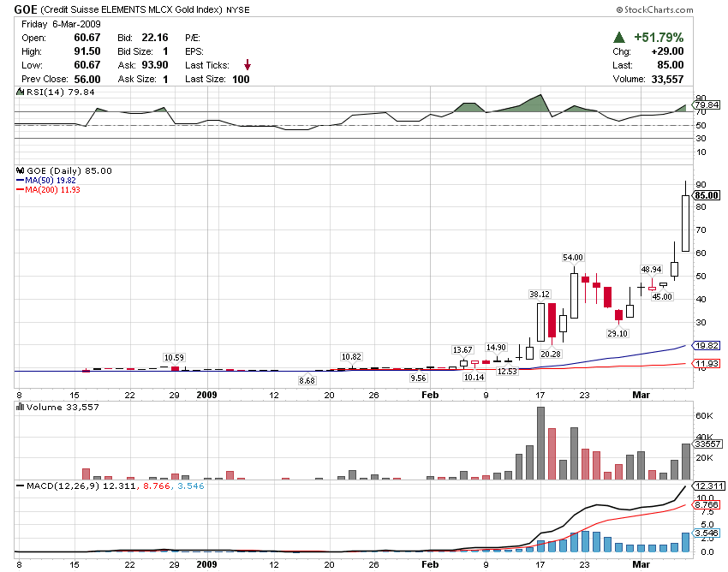Click the Volume 33,557 panel label
Viewport: 728px width, 572px height.
(x=63, y=408)
